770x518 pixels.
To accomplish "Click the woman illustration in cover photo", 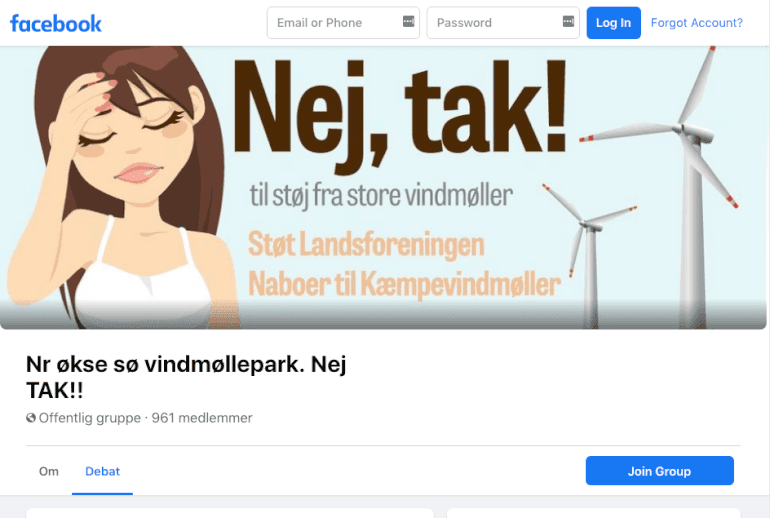I will pyautogui.click(x=118, y=187).
